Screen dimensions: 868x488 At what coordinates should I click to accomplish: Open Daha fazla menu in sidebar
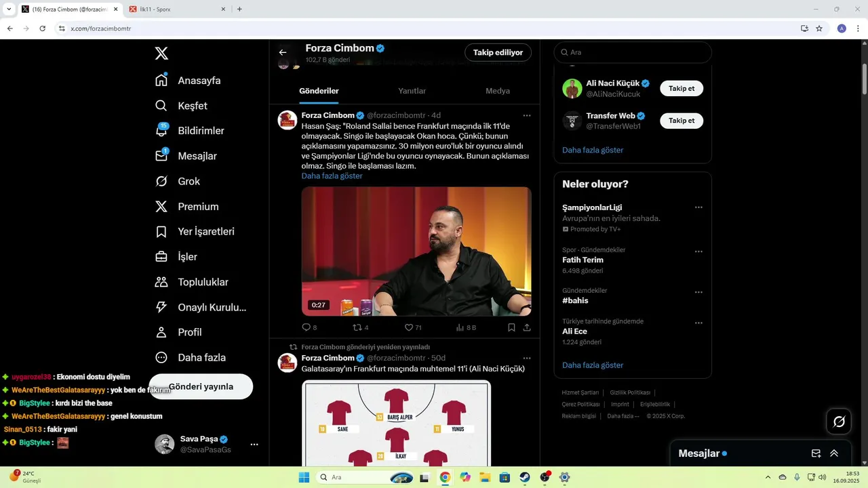(x=191, y=357)
